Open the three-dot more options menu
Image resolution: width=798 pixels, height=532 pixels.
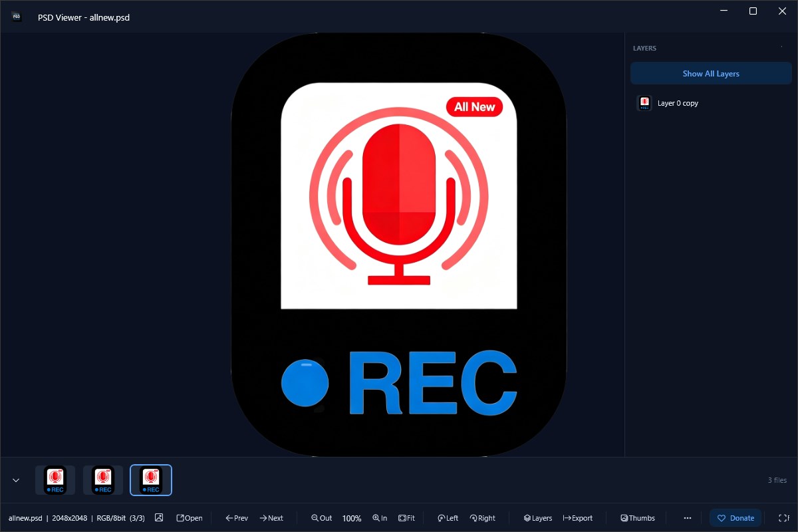coord(688,518)
